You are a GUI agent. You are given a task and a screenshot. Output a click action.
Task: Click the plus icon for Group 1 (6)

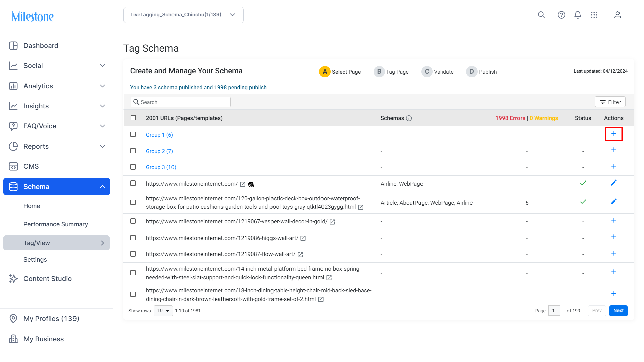point(614,134)
